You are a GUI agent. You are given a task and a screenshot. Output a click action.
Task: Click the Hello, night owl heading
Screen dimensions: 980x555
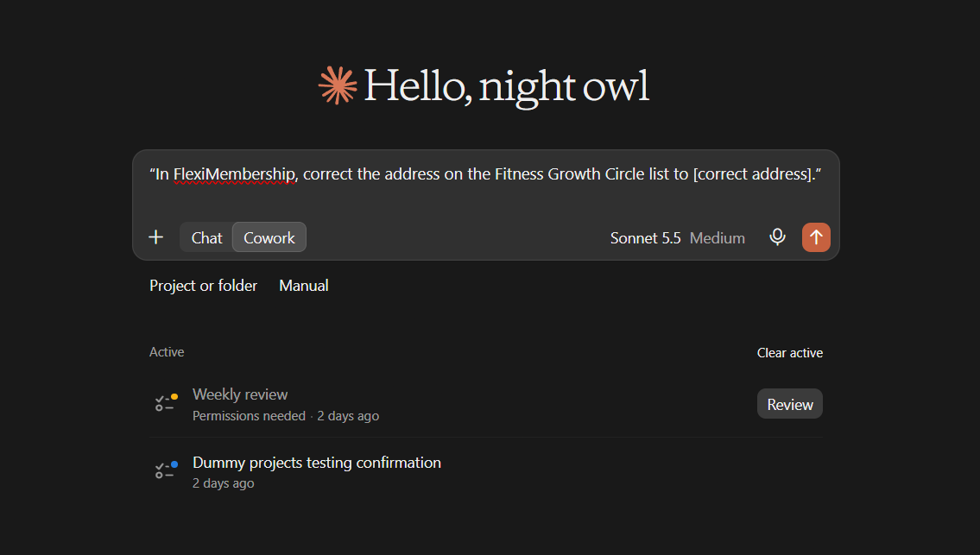[x=507, y=86]
